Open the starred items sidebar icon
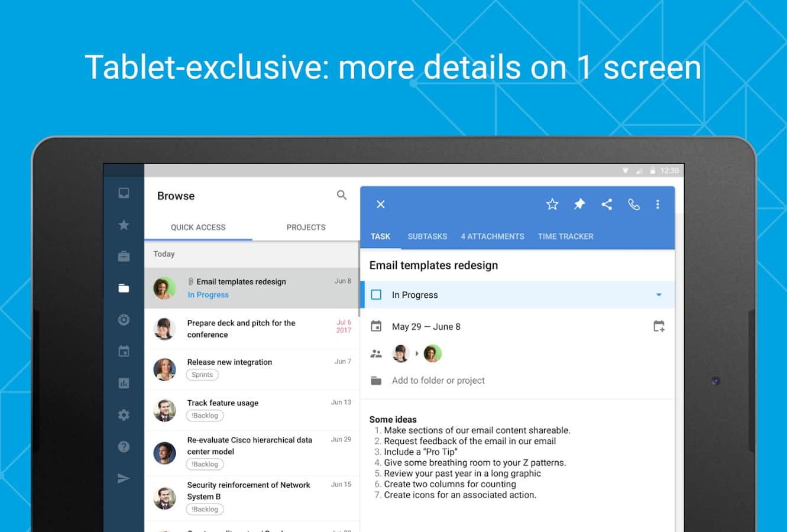The width and height of the screenshot is (787, 532). coord(124,225)
